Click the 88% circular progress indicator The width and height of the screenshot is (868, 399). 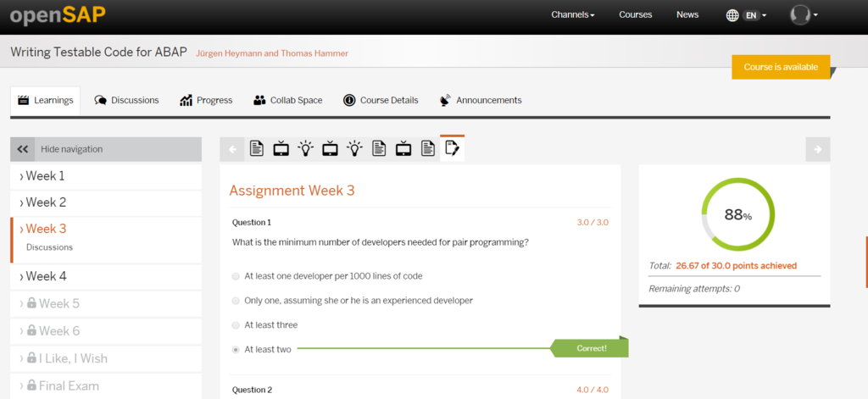point(738,214)
